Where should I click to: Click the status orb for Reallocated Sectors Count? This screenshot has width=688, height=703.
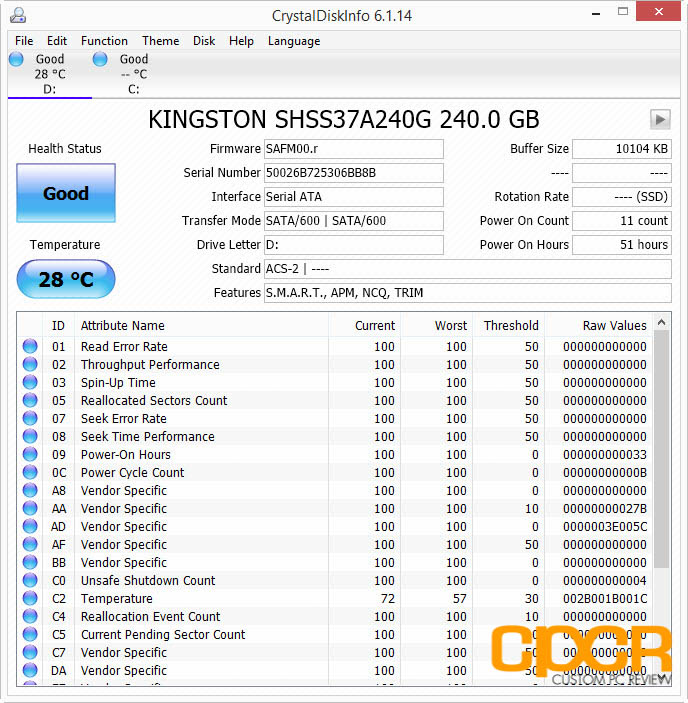click(30, 400)
